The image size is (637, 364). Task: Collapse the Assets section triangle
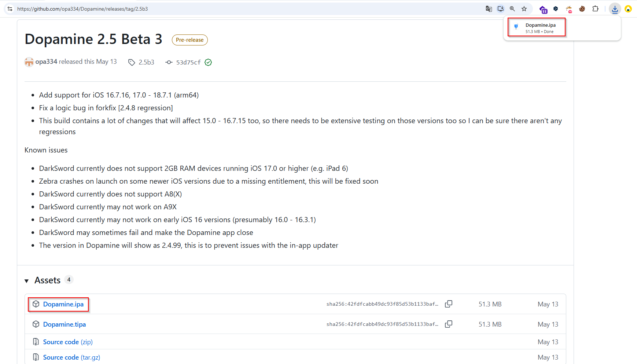pos(26,281)
